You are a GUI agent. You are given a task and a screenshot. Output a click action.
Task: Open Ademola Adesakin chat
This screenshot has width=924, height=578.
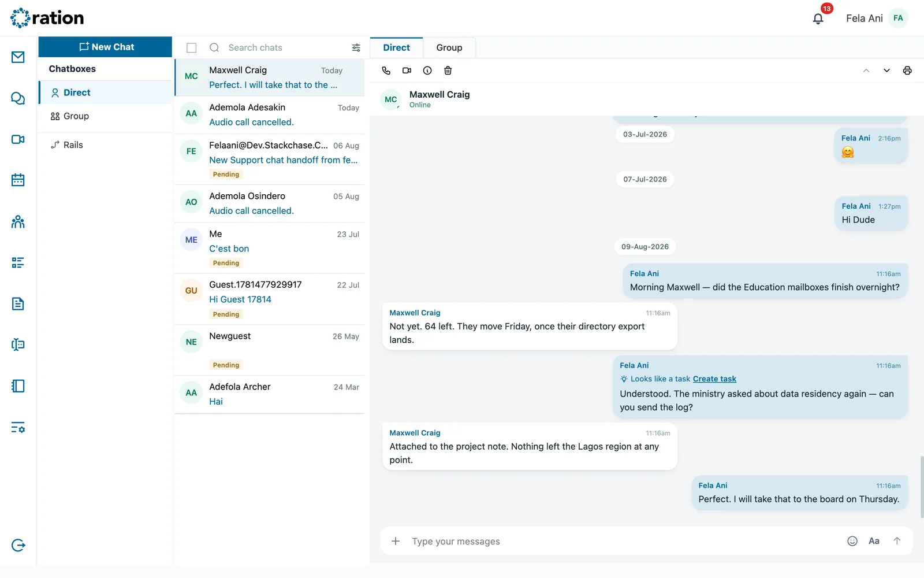pos(270,115)
